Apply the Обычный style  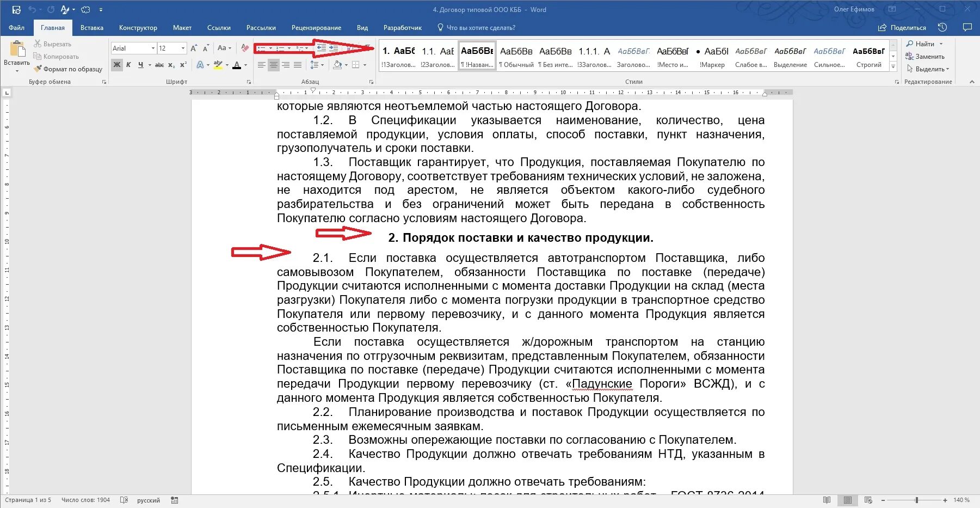517,56
